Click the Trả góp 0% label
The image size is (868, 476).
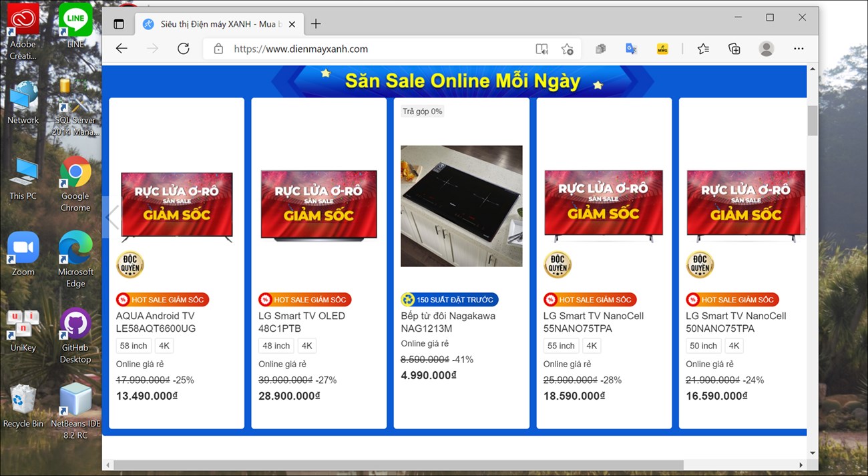[x=422, y=111]
